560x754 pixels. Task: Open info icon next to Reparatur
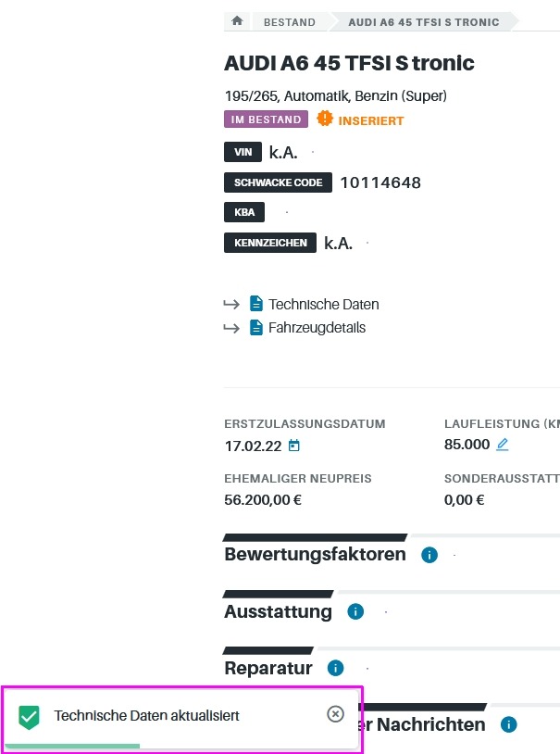335,668
